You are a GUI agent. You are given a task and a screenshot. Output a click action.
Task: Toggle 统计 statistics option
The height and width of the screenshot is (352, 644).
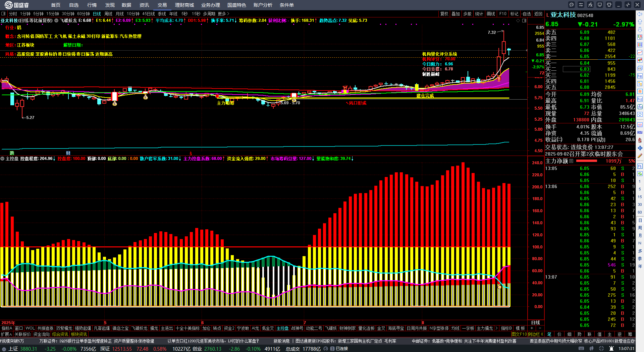click(479, 14)
